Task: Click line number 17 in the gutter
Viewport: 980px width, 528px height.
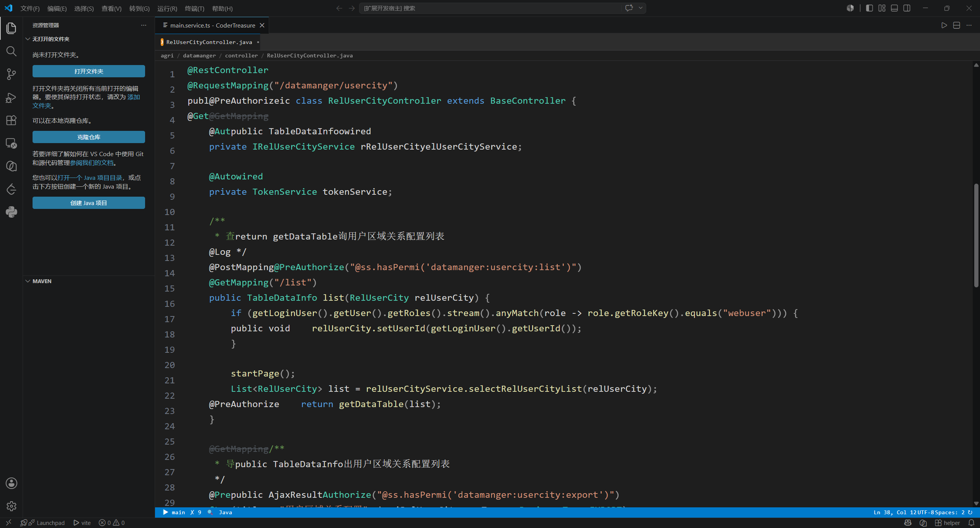Action: click(x=170, y=319)
